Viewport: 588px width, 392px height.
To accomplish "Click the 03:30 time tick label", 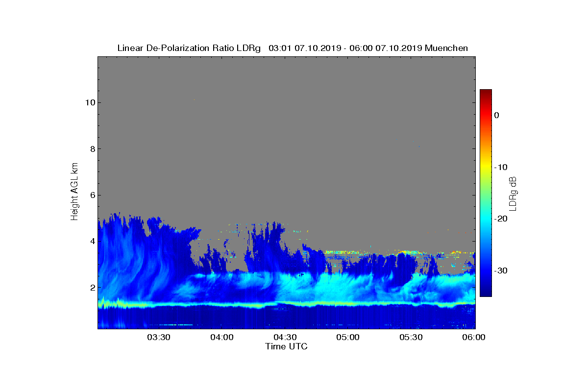I will click(x=158, y=337).
